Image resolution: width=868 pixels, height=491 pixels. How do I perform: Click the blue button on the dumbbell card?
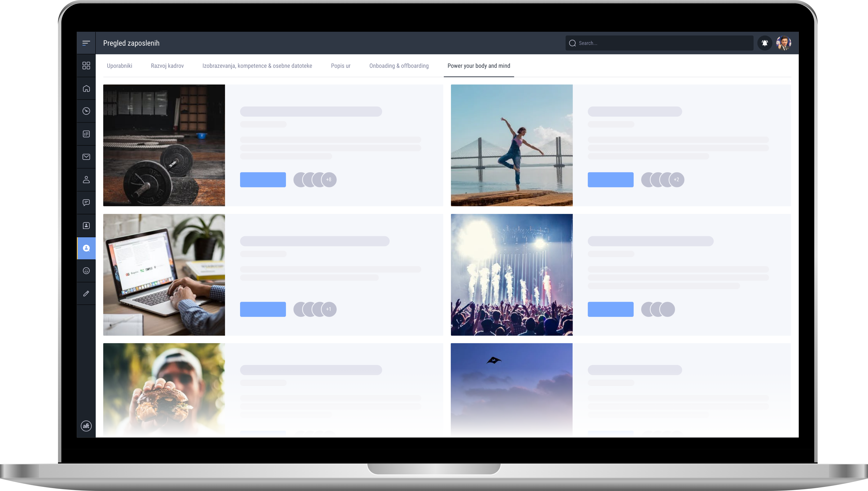point(263,180)
